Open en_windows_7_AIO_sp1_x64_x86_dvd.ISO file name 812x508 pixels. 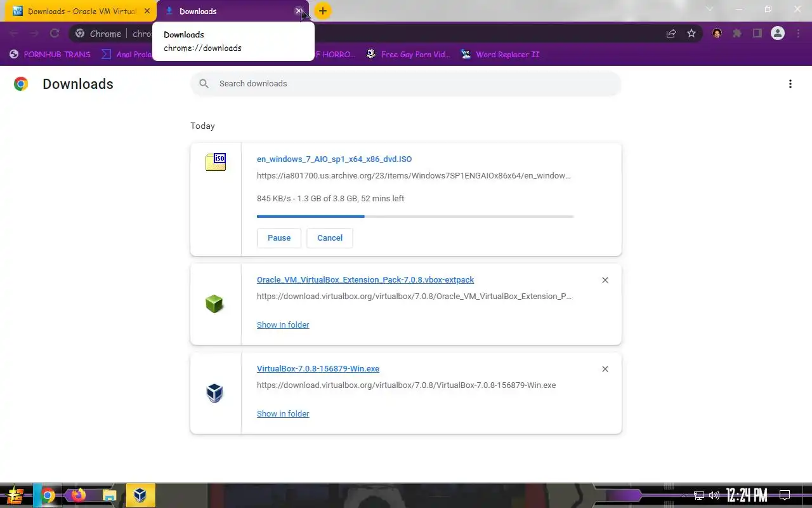334,159
